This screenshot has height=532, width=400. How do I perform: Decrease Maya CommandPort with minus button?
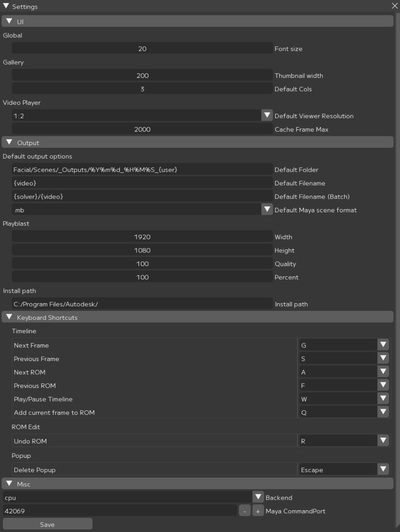click(244, 511)
